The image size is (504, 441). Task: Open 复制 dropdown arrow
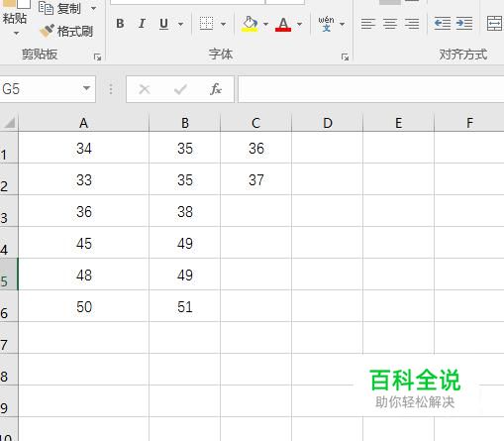click(94, 8)
